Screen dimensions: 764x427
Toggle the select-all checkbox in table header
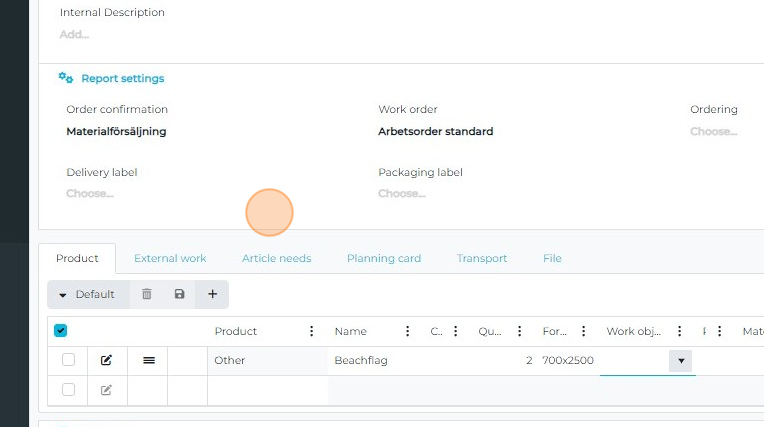point(60,331)
